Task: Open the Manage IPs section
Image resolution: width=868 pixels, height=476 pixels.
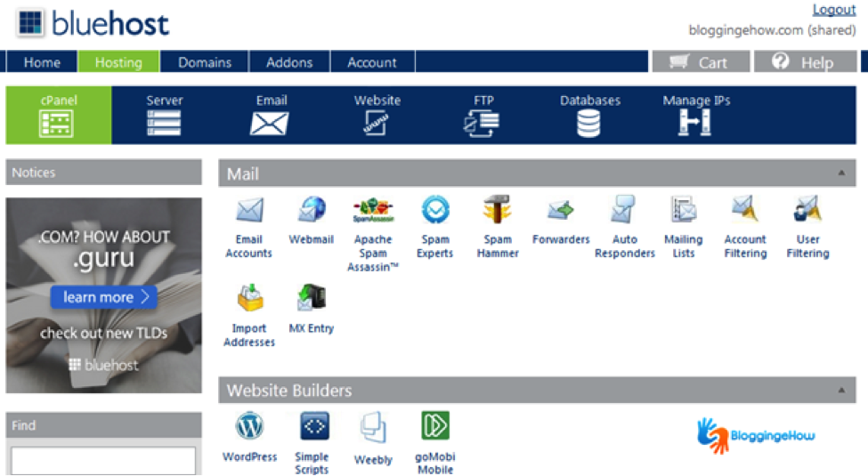Action: [696, 115]
